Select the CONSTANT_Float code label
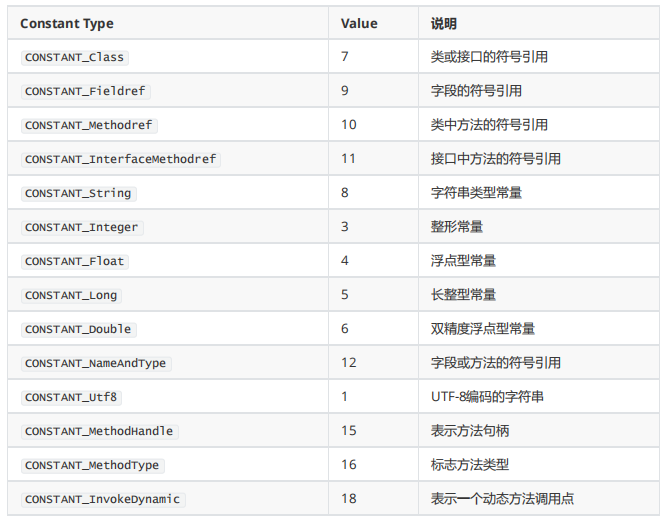The image size is (665, 520). point(76,261)
